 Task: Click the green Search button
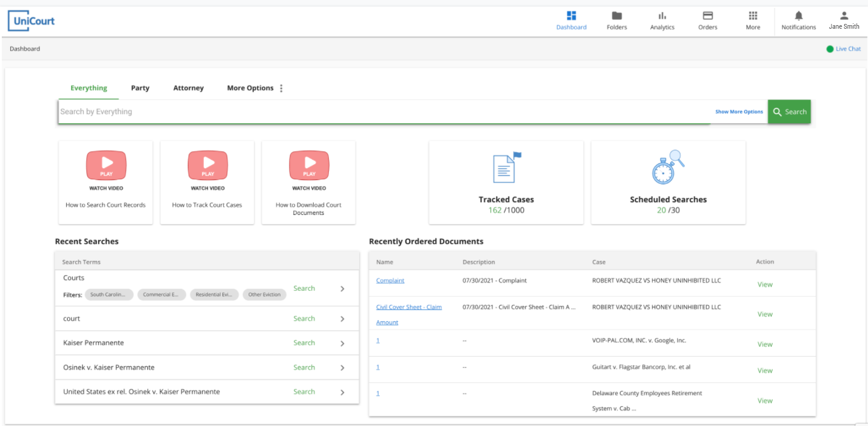[x=789, y=112]
